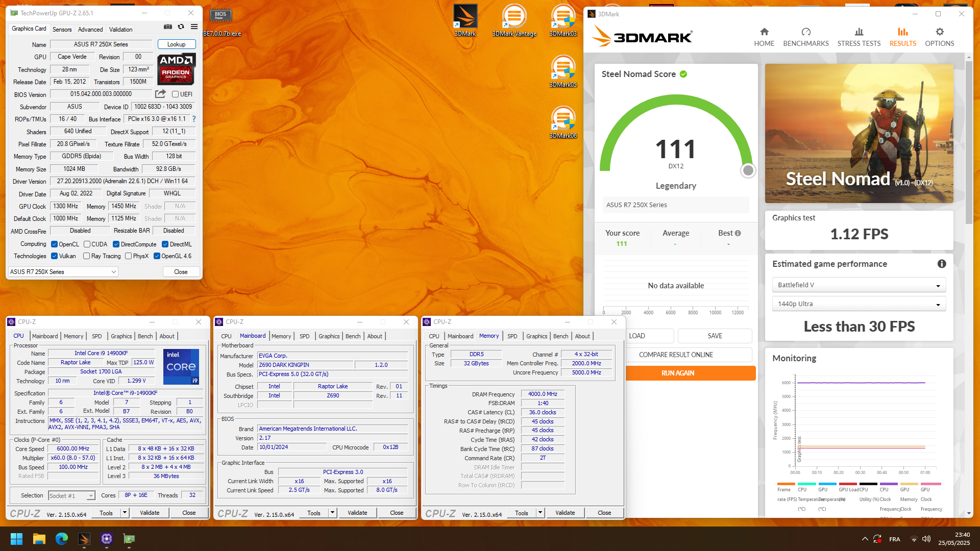Open the GPU-Z hamburger menu

click(x=194, y=27)
